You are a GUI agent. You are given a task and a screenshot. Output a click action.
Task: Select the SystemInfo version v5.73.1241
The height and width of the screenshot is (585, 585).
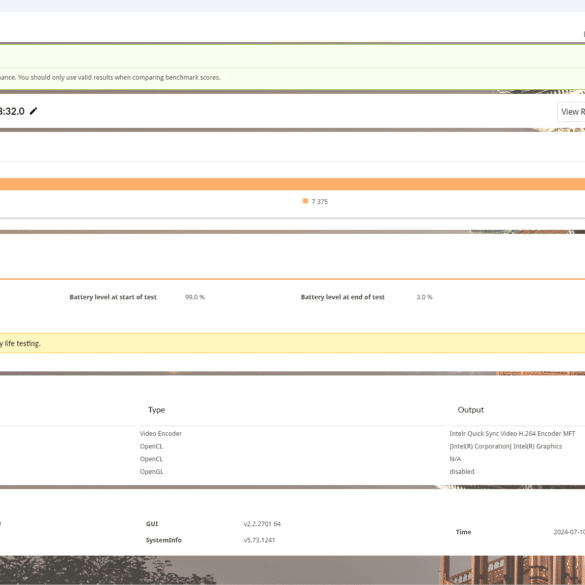point(259,540)
